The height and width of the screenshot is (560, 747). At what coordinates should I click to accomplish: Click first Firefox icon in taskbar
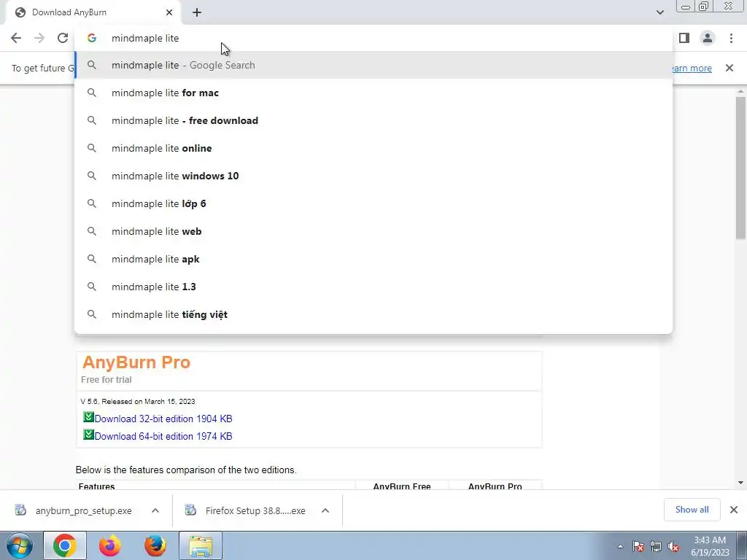[x=110, y=545]
